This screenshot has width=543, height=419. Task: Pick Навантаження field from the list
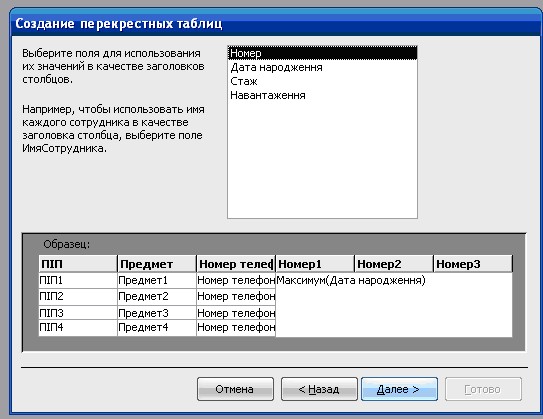[x=322, y=95]
